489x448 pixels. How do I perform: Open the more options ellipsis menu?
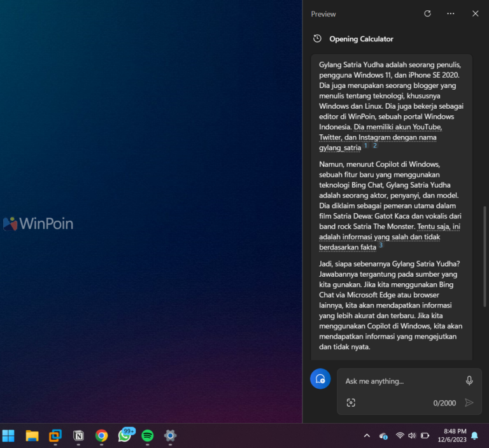click(x=450, y=13)
